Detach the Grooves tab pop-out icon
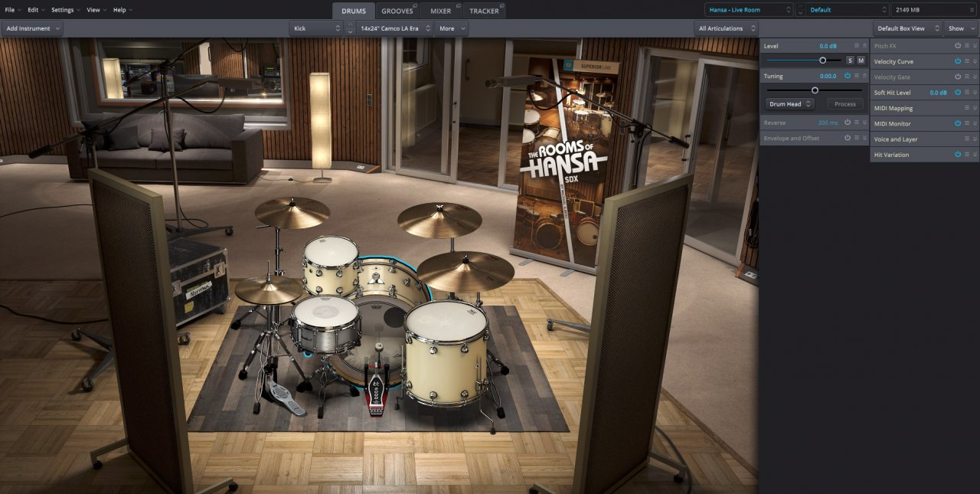The width and height of the screenshot is (980, 494). click(415, 6)
